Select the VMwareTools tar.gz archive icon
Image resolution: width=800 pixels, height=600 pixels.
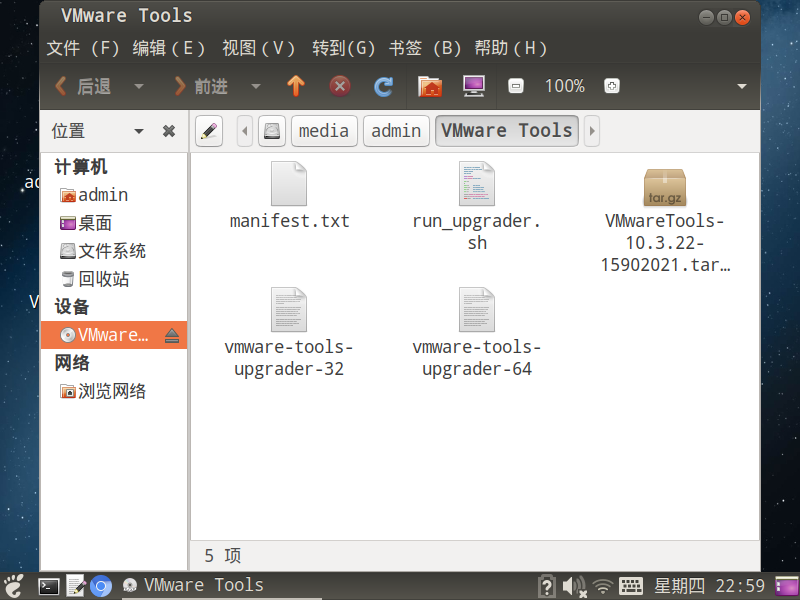point(665,187)
